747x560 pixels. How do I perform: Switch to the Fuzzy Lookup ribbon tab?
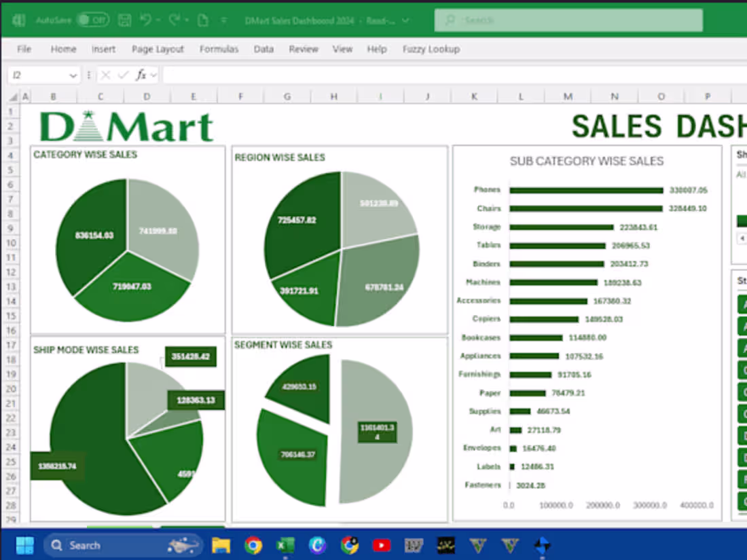click(431, 49)
